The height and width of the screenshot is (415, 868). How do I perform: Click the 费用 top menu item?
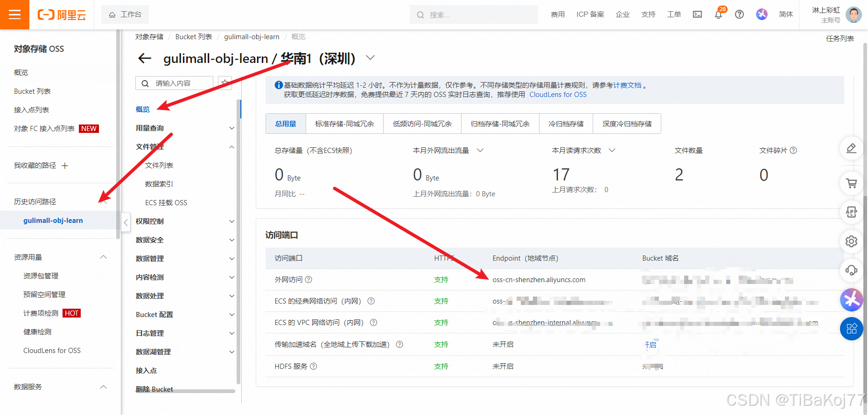(558, 14)
